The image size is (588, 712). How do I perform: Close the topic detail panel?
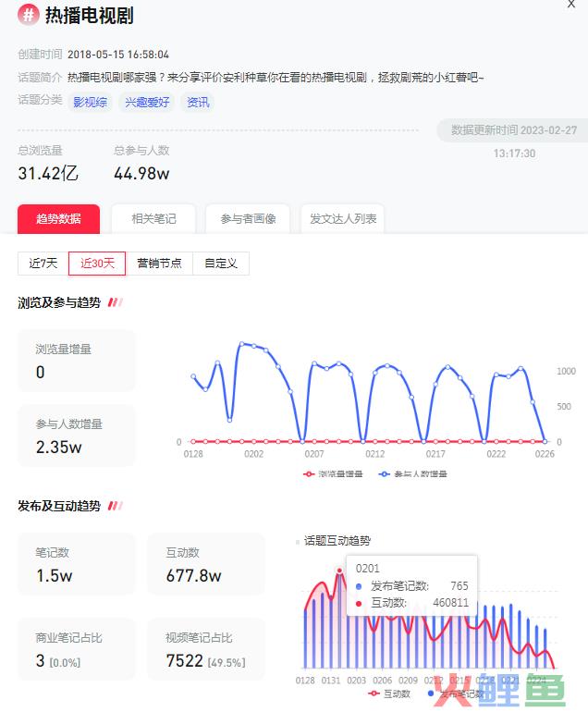click(571, 4)
